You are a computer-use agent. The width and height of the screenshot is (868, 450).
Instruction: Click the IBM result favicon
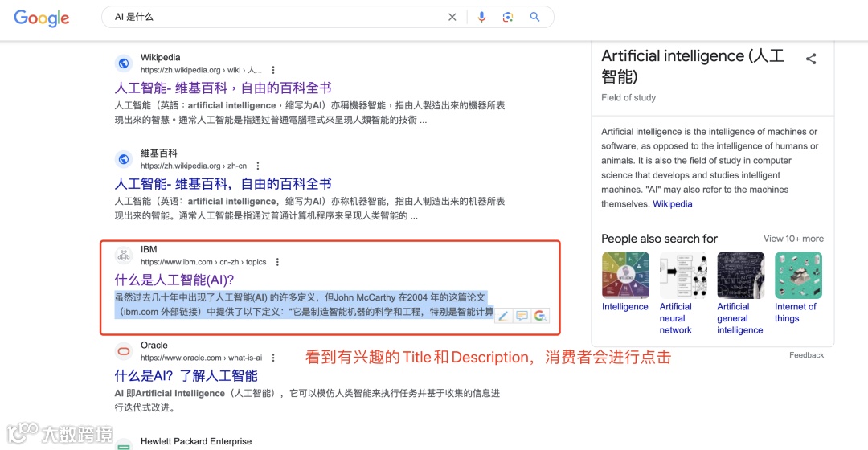click(x=124, y=256)
